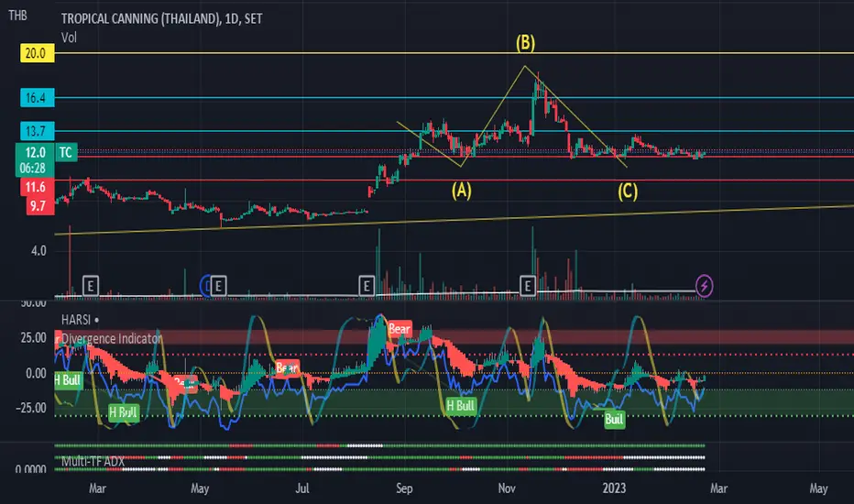Click the earnings marker E near mid-November
This screenshot has width=854, height=504.
pyautogui.click(x=527, y=286)
